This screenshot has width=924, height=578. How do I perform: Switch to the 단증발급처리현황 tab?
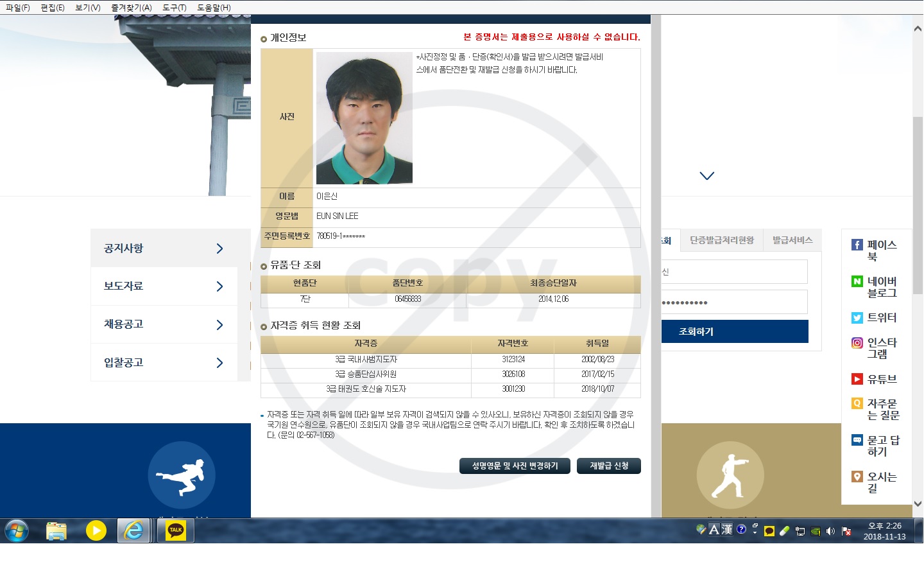(x=722, y=240)
